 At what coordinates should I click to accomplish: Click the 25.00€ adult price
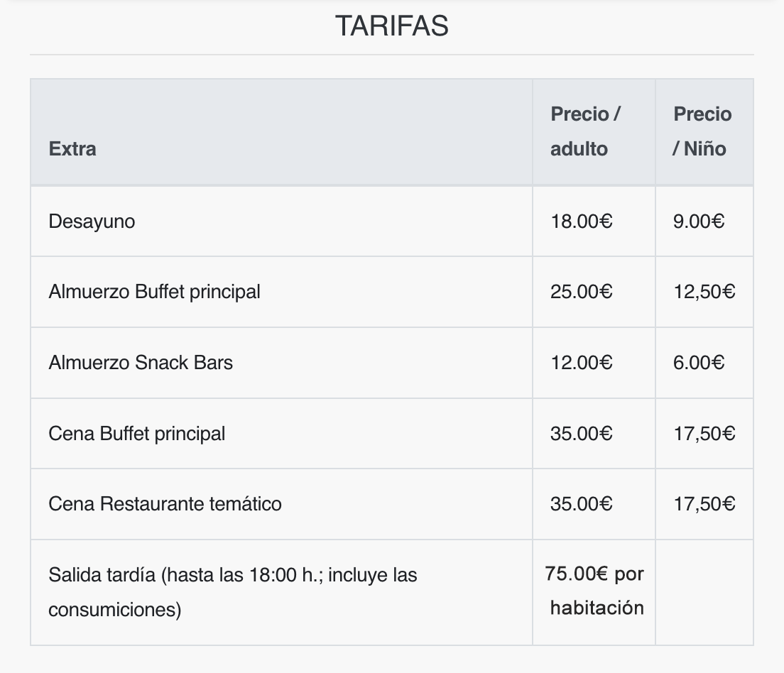click(581, 292)
